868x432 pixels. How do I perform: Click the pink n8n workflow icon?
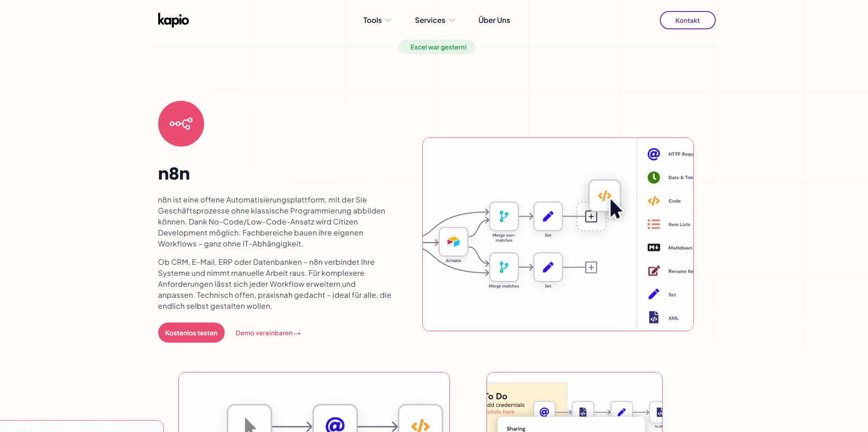[x=181, y=124]
